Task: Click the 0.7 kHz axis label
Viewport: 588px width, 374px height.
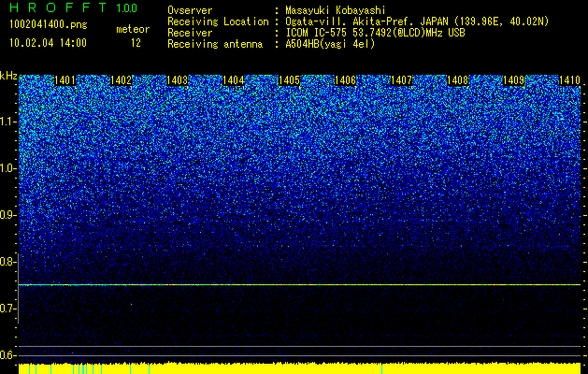Action: pyautogui.click(x=7, y=309)
